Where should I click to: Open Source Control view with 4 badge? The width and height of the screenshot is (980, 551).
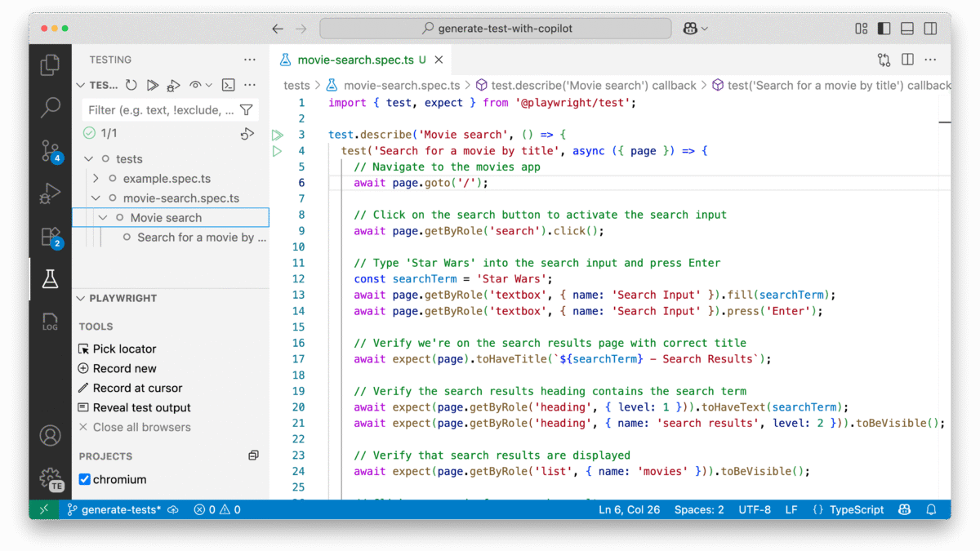[50, 150]
